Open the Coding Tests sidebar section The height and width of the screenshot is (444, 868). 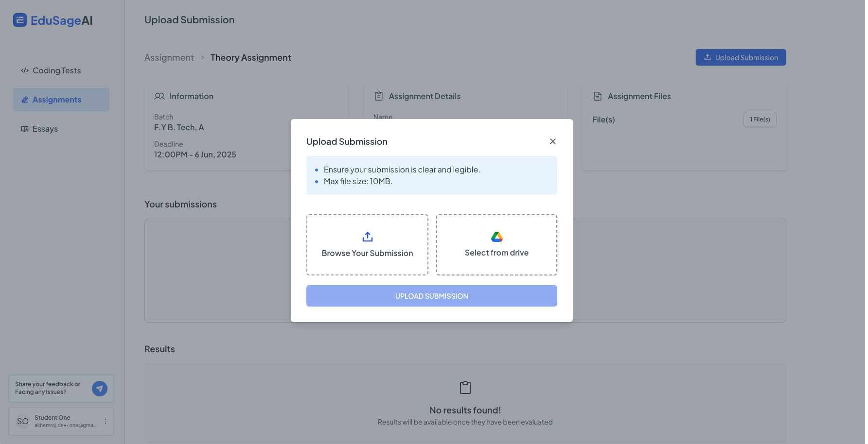point(56,70)
